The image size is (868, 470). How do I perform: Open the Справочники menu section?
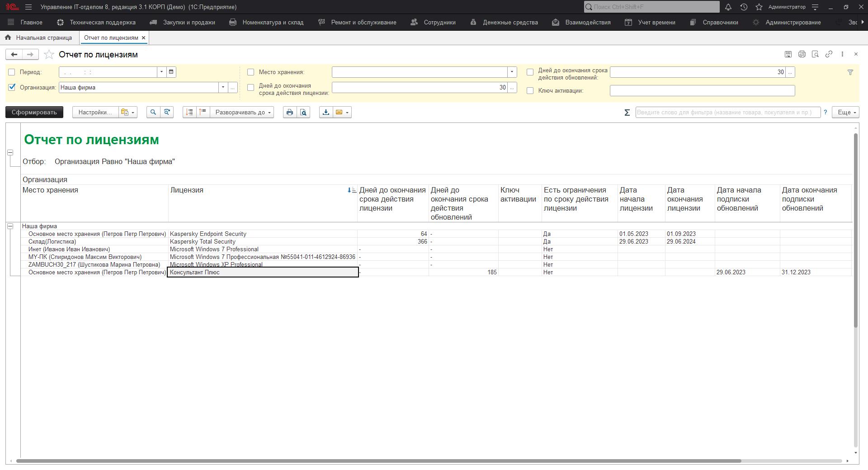coord(720,23)
